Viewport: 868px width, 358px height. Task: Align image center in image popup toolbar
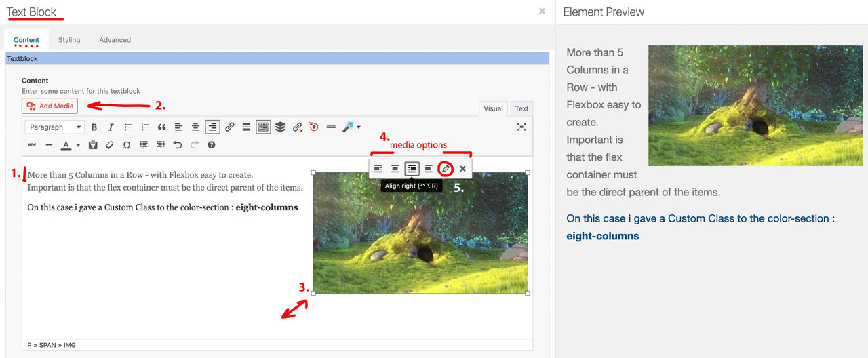click(x=395, y=168)
